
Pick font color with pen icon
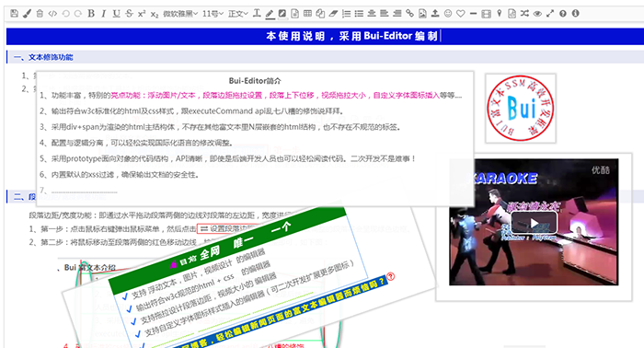270,14
